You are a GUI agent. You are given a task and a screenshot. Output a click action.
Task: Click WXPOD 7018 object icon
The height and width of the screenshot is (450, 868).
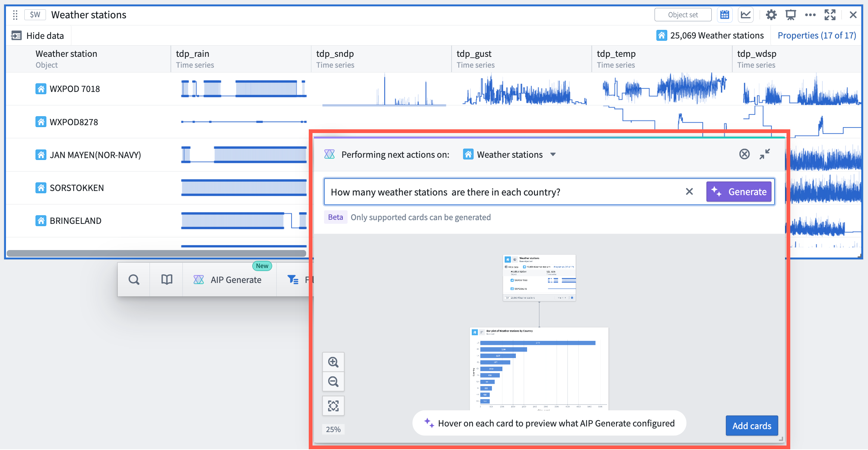tap(41, 89)
